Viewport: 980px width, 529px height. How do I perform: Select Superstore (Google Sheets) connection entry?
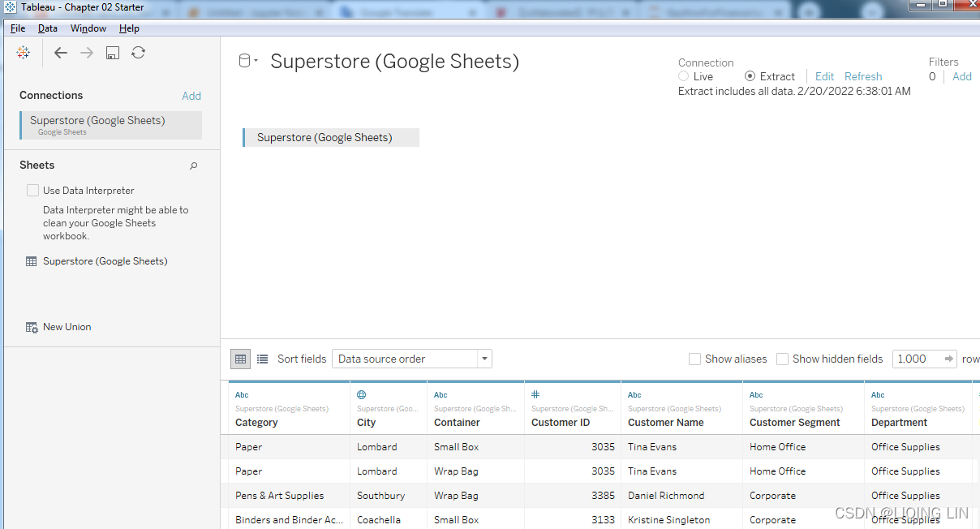click(x=111, y=125)
